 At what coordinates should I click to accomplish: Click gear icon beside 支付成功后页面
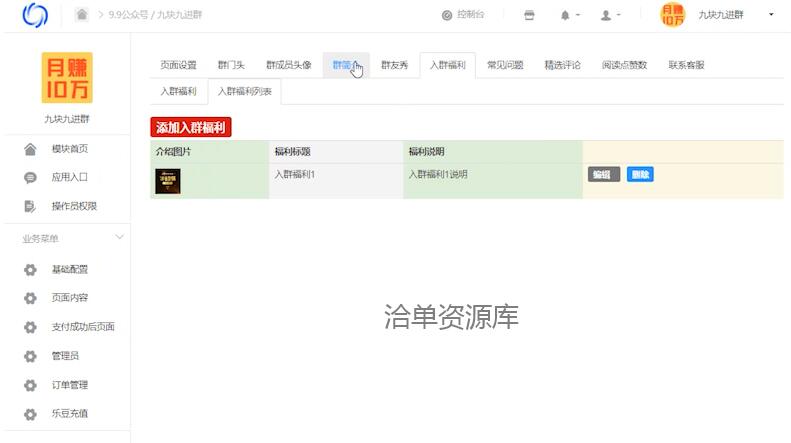point(30,327)
